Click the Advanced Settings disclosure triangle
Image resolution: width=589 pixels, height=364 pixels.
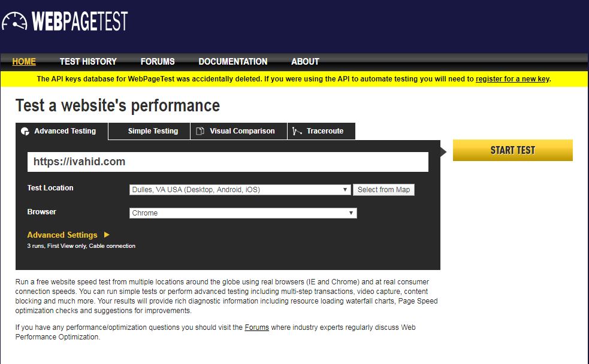click(x=107, y=235)
